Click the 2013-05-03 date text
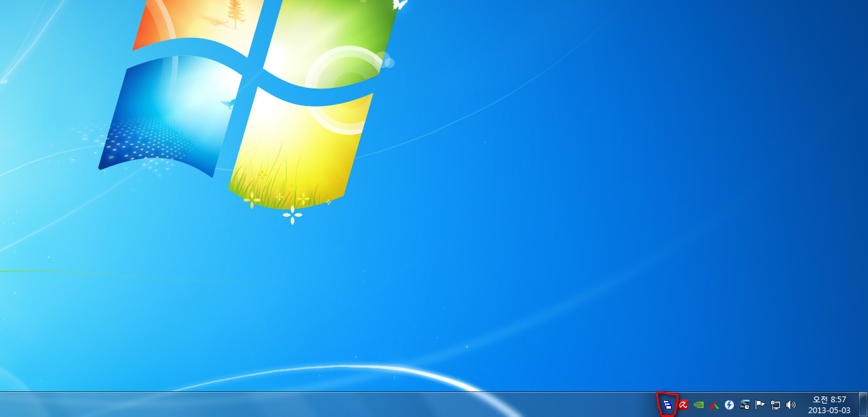 click(829, 411)
